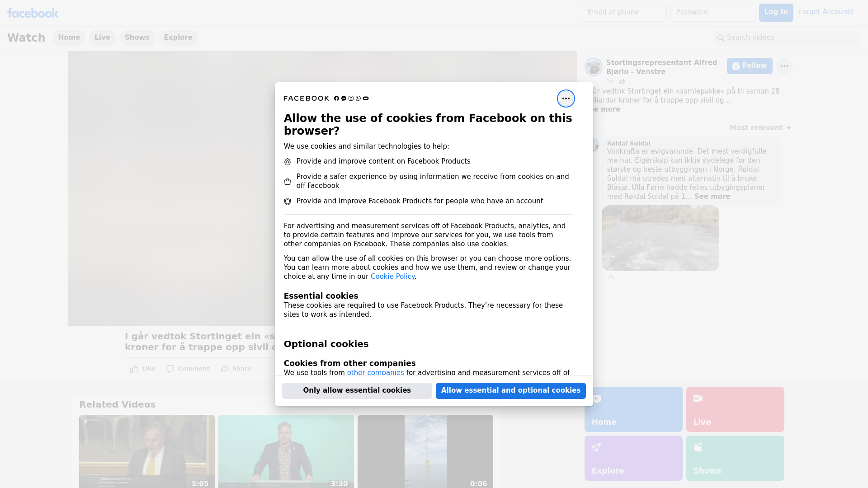Follow Stortingsrepresentant Alfred Bjørlo
The height and width of the screenshot is (488, 868).
(750, 66)
